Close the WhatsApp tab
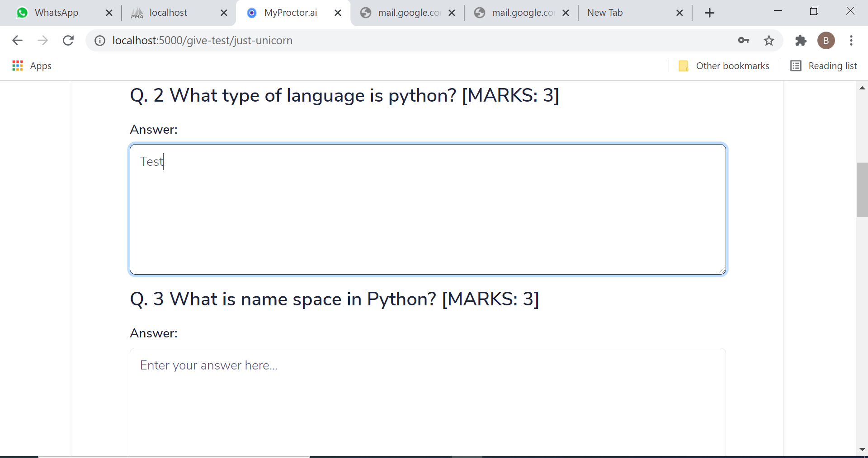This screenshot has width=868, height=458. [x=109, y=13]
